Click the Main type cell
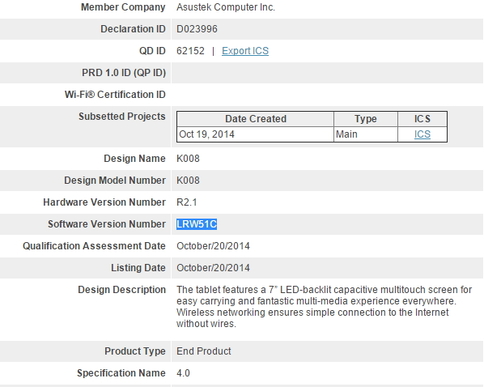484x387 pixels. click(346, 134)
